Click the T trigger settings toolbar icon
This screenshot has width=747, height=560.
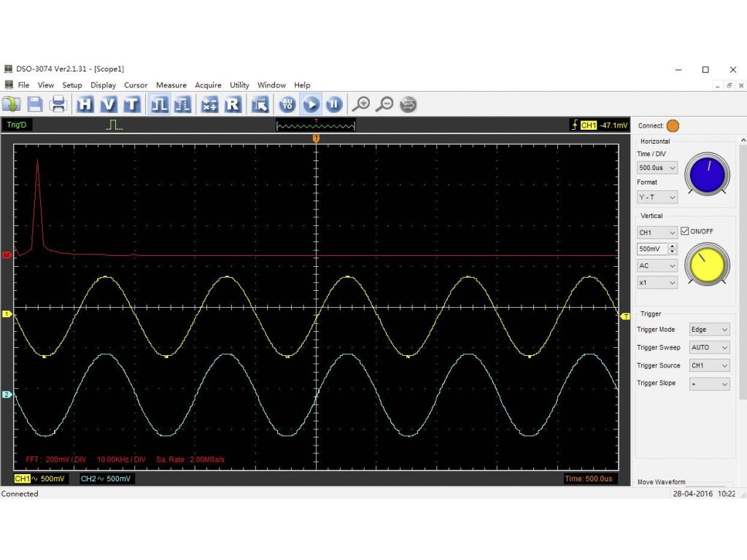tap(131, 104)
